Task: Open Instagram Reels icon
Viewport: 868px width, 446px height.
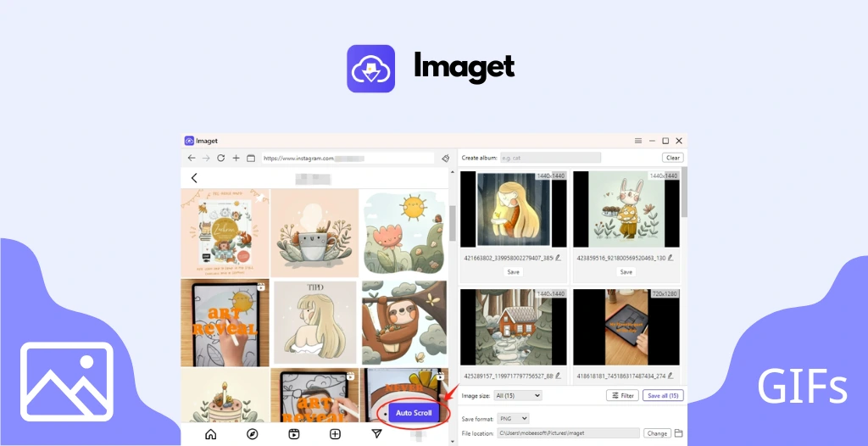Action: (x=293, y=434)
